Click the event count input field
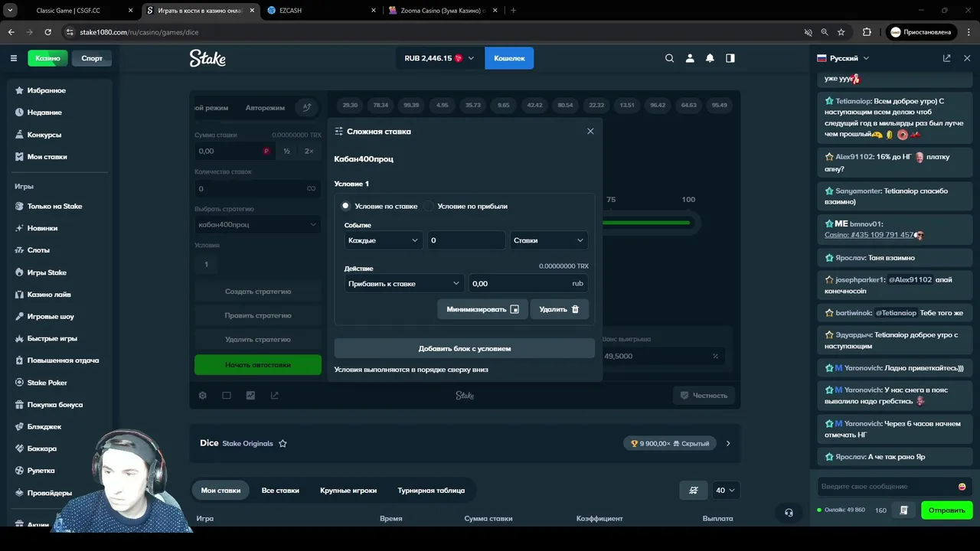This screenshot has height=551, width=980. click(x=466, y=240)
